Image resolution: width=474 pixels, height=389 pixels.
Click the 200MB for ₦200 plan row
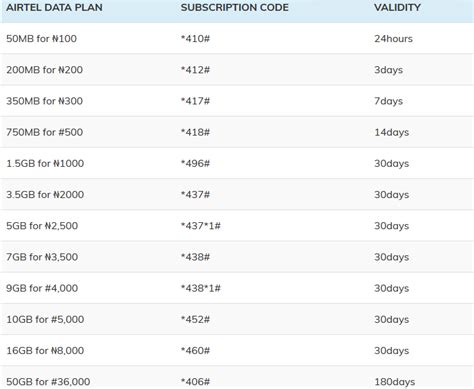237,70
